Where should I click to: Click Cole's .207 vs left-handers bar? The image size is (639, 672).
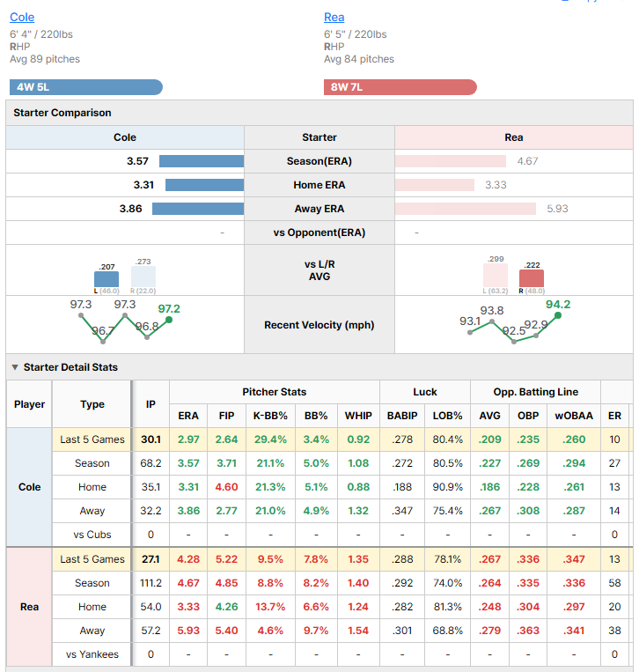(x=106, y=279)
